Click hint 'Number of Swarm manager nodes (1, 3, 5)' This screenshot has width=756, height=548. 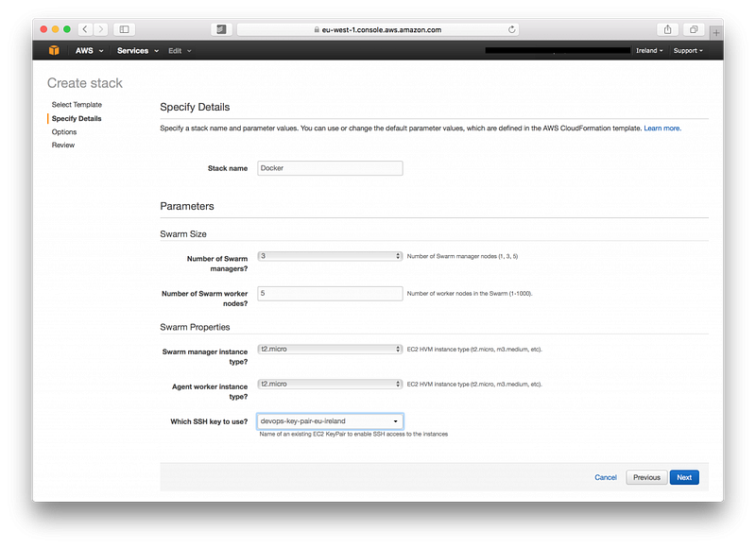click(x=462, y=256)
